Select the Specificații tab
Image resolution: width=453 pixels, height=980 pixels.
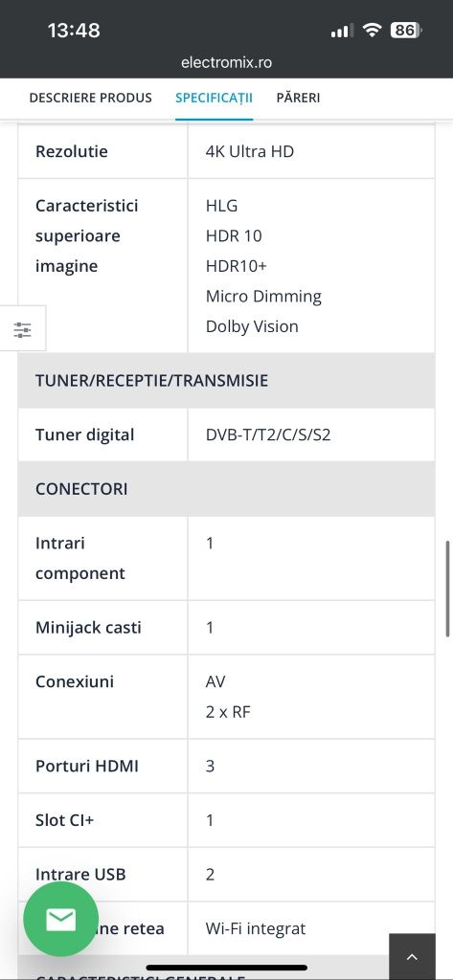[x=214, y=98]
